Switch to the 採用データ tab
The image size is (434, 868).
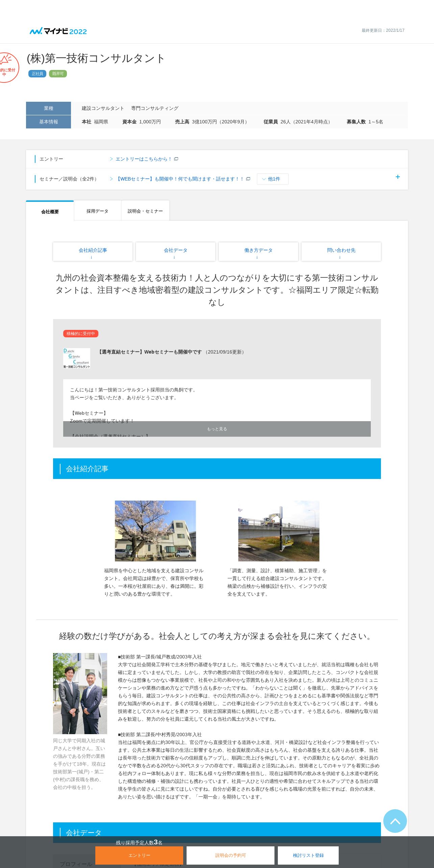coord(97,211)
